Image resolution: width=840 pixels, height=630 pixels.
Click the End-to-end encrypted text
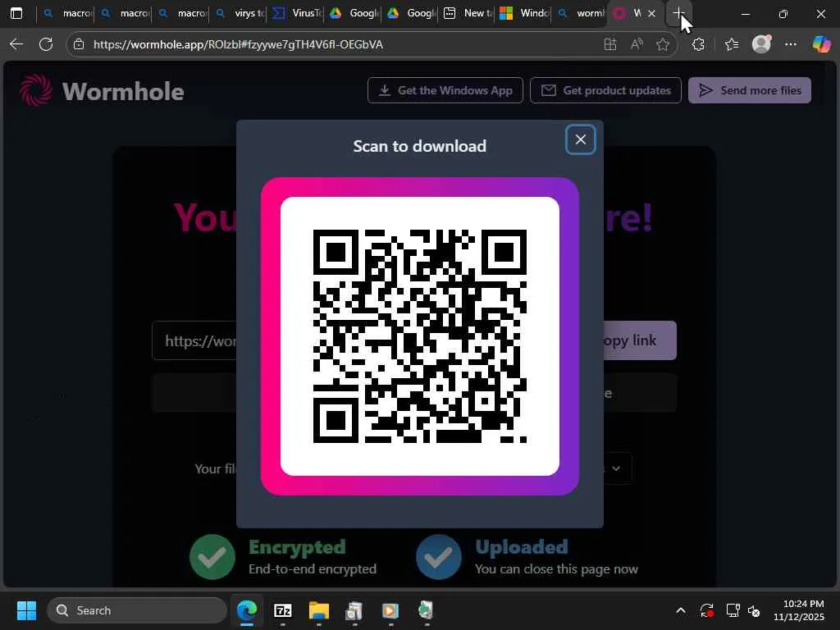click(x=313, y=569)
